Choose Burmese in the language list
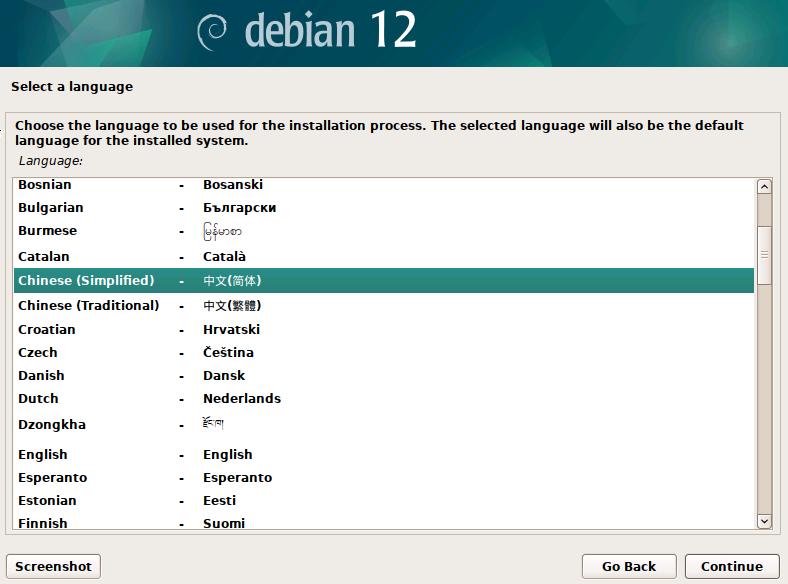The width and height of the screenshot is (788, 584). click(383, 231)
